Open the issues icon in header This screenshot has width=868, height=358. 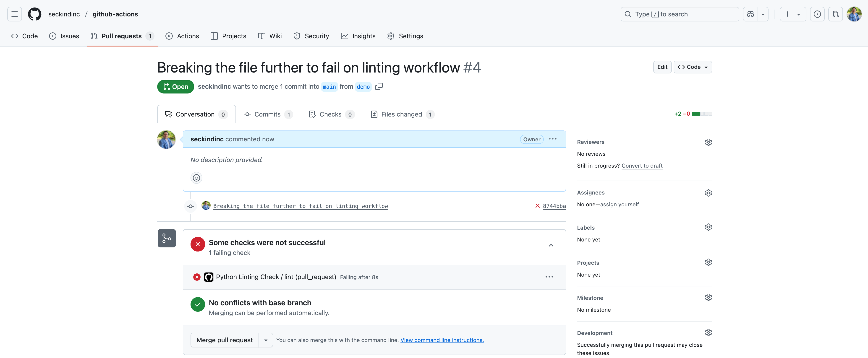tap(817, 14)
